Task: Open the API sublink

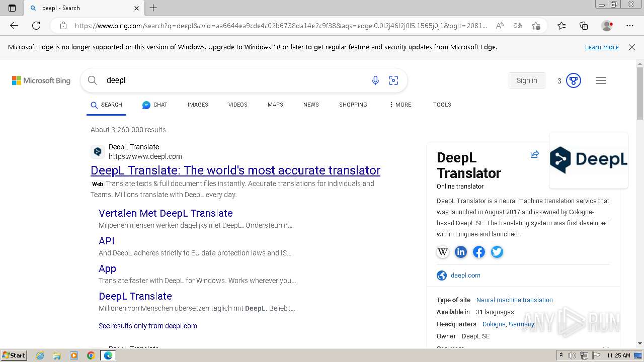Action: pos(107,241)
